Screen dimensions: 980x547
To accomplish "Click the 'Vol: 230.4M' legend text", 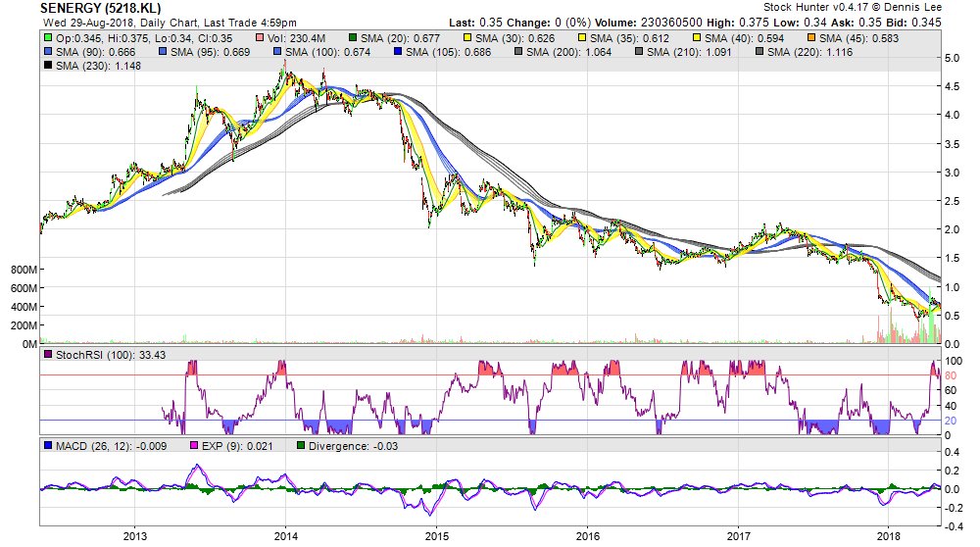I will click(296, 38).
